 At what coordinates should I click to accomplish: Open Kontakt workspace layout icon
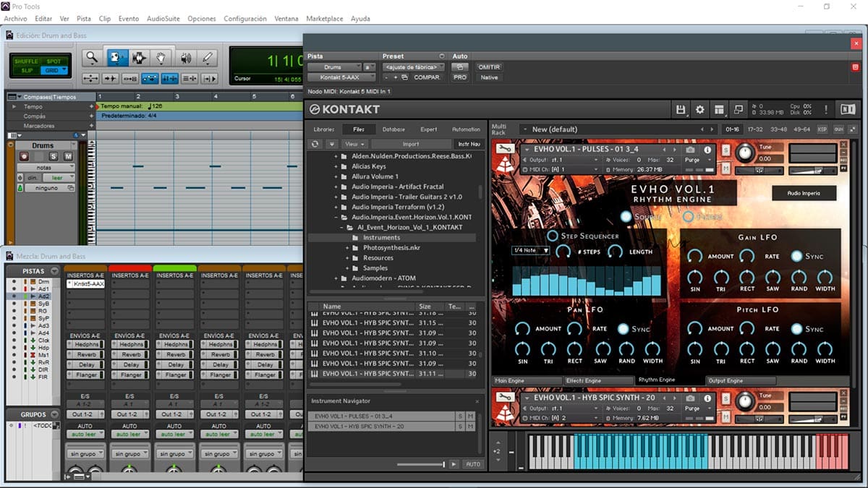[719, 109]
